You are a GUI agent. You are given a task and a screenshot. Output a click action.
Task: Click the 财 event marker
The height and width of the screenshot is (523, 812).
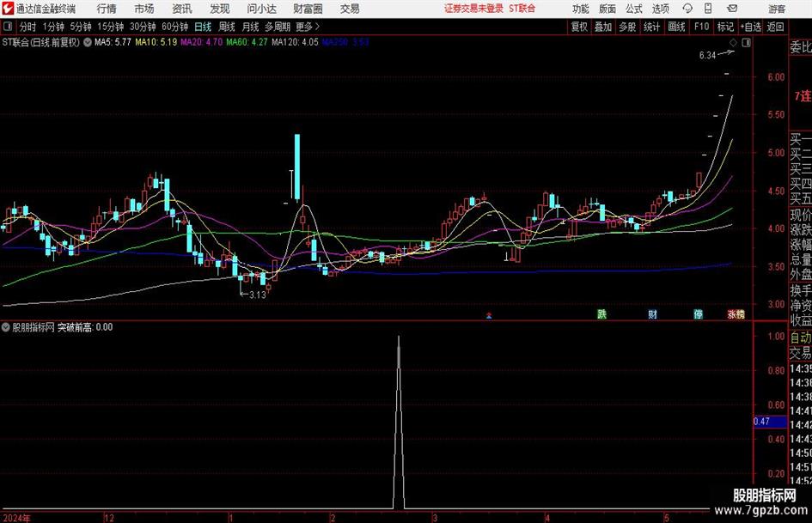[x=652, y=313]
